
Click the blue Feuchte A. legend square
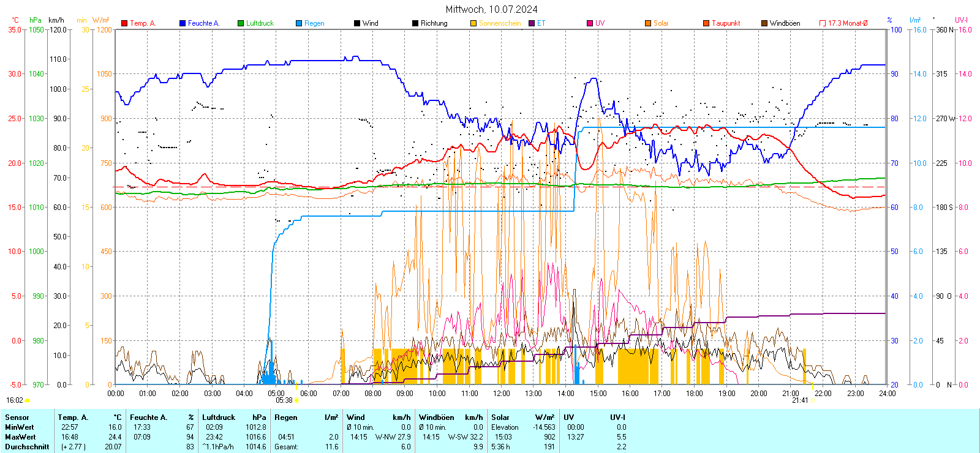coord(183,23)
